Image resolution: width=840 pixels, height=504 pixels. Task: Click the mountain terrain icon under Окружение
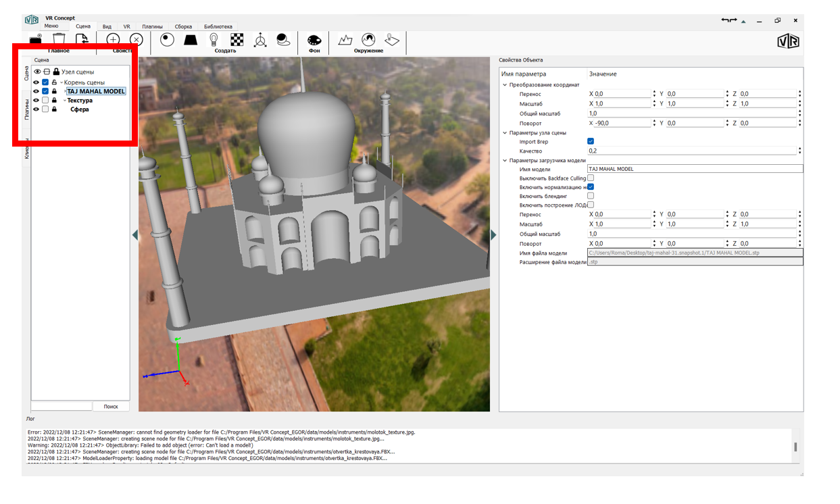[x=345, y=40]
